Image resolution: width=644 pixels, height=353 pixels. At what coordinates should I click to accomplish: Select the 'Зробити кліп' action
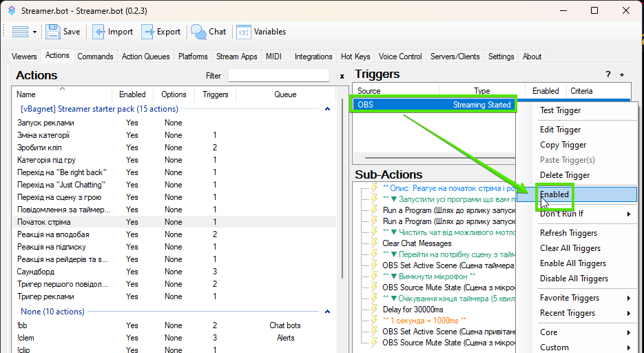coord(174,148)
